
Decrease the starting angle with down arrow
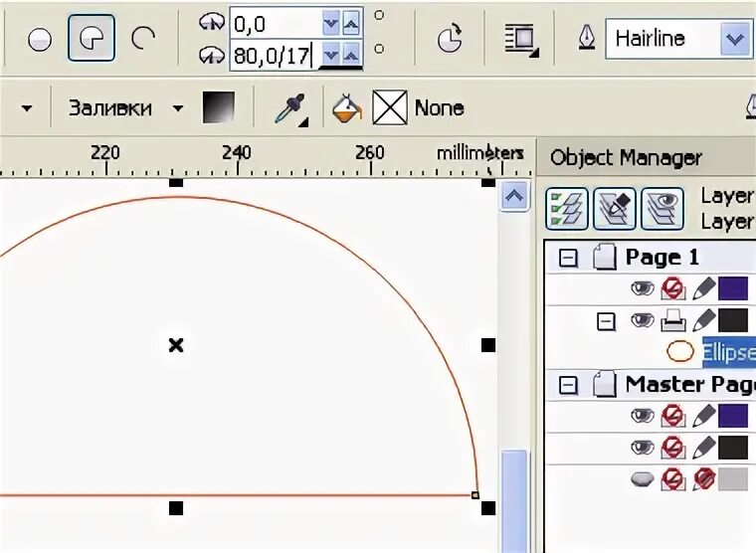click(x=330, y=23)
